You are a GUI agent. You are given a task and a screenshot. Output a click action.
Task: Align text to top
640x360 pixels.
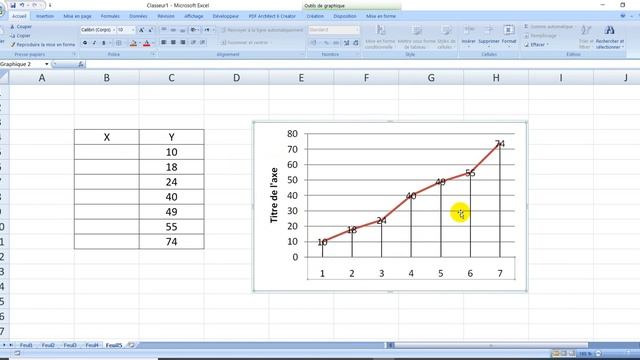164,30
